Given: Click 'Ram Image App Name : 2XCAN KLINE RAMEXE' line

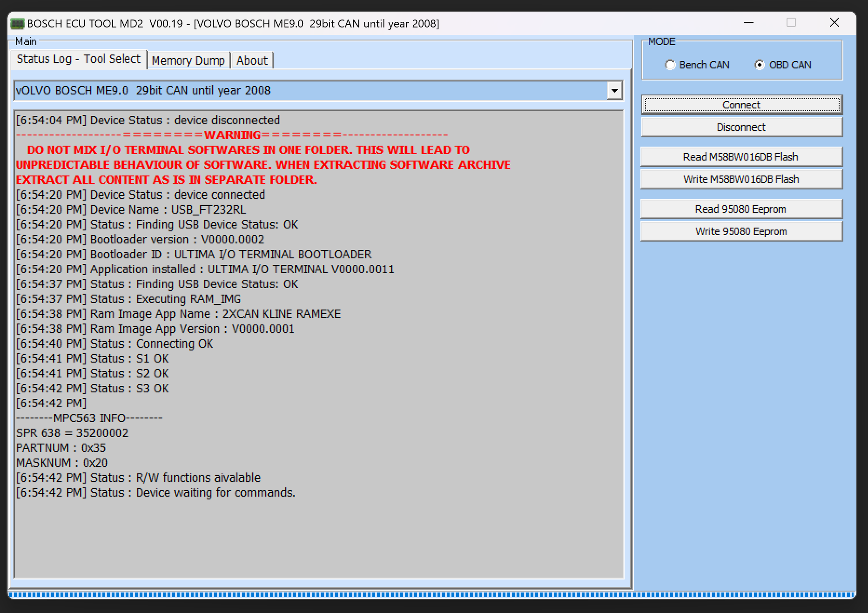Looking at the screenshot, I should (x=178, y=314).
